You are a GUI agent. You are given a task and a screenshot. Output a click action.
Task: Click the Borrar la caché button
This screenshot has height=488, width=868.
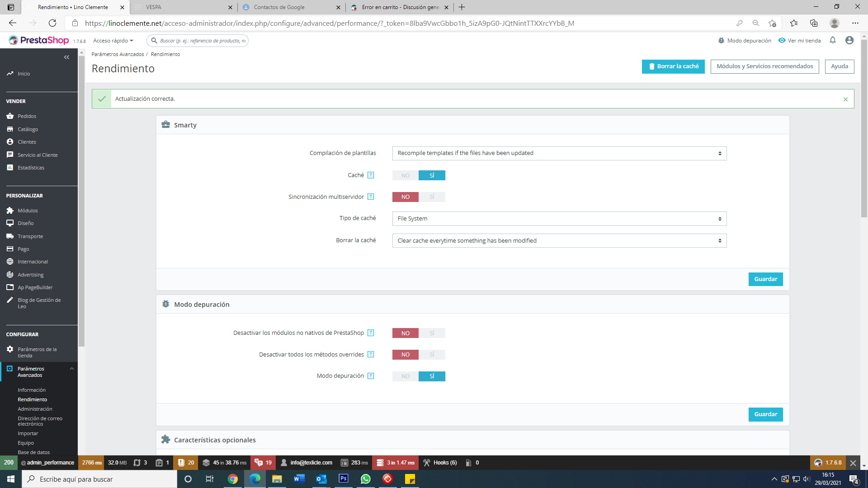(x=673, y=66)
